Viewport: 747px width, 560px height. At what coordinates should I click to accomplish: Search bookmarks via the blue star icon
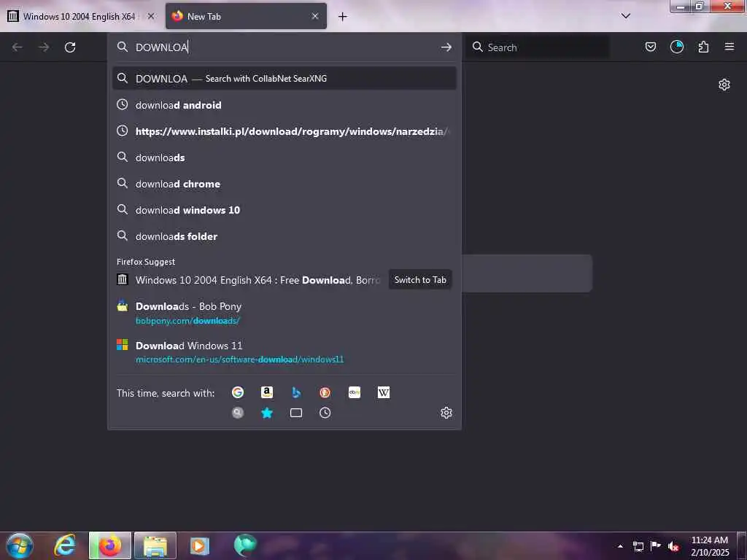click(267, 413)
